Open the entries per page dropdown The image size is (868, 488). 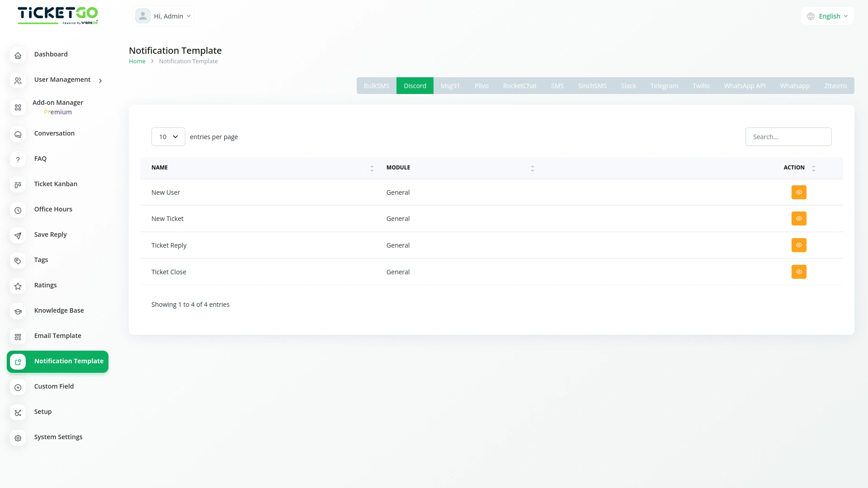168,137
